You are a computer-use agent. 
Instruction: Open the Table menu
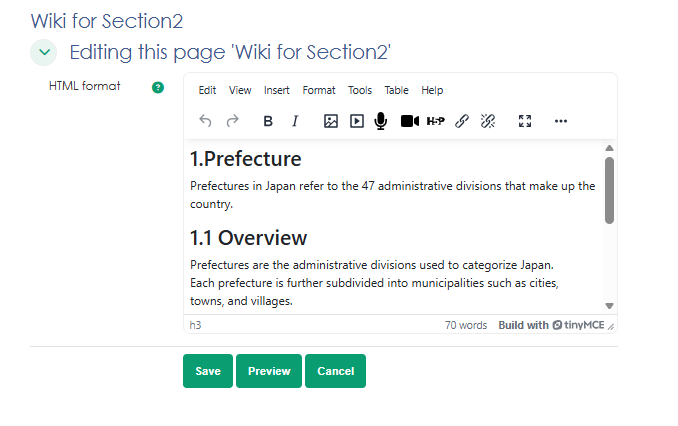click(396, 90)
